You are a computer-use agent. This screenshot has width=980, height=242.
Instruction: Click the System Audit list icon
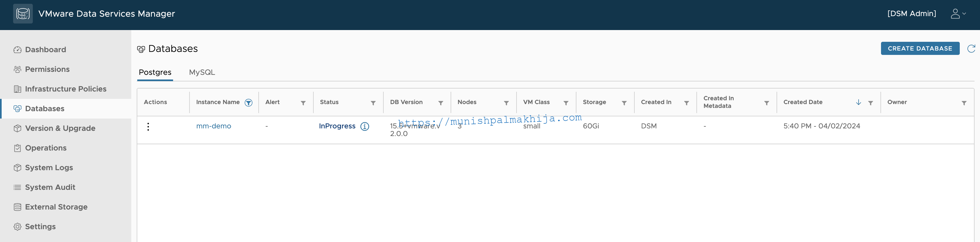(17, 187)
